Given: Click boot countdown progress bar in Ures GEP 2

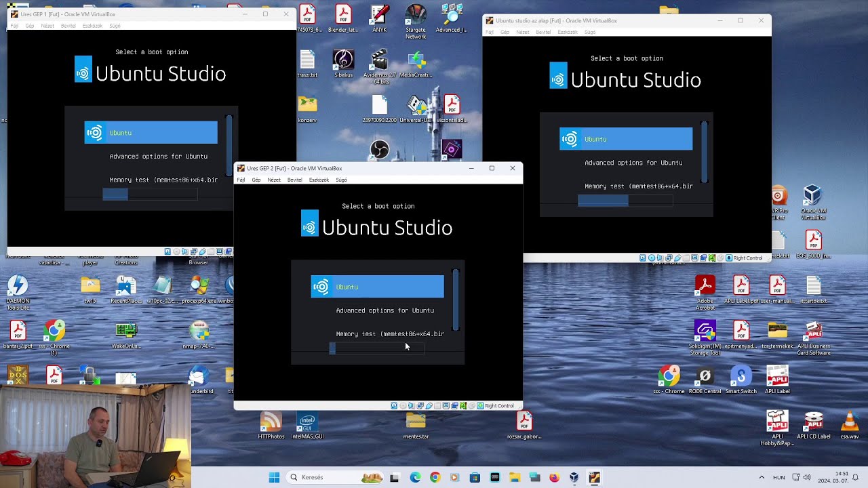Looking at the screenshot, I should [376, 348].
